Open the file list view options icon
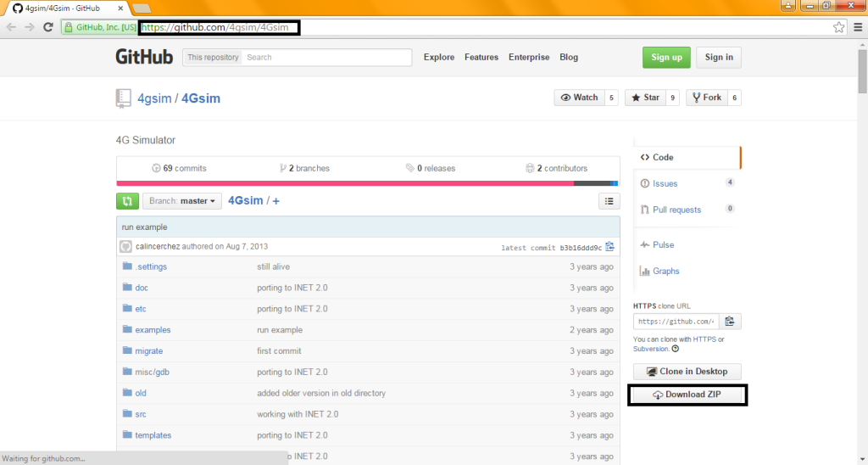The image size is (868, 465). click(609, 201)
